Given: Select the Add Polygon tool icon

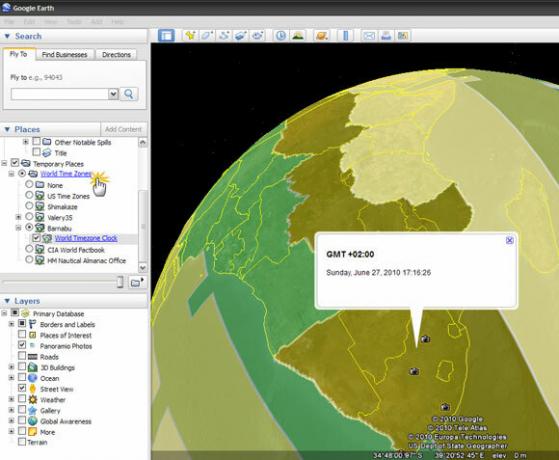Looking at the screenshot, I should (207, 36).
